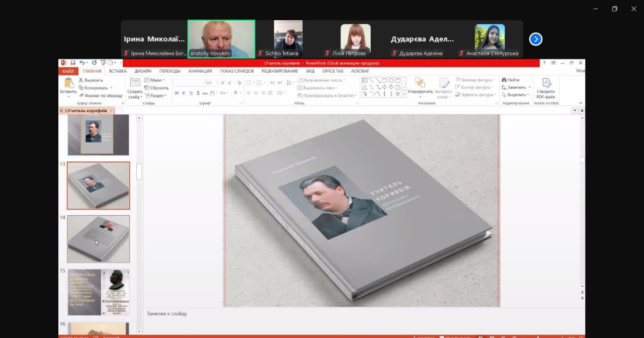Increase list indent level
Viewport: 644px width, 338px height.
tap(280, 83)
